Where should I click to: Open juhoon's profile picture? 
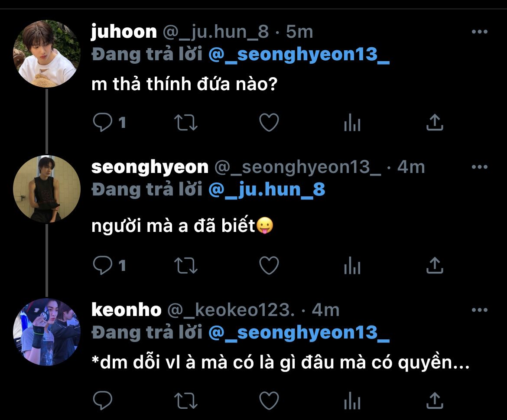pos(47,54)
